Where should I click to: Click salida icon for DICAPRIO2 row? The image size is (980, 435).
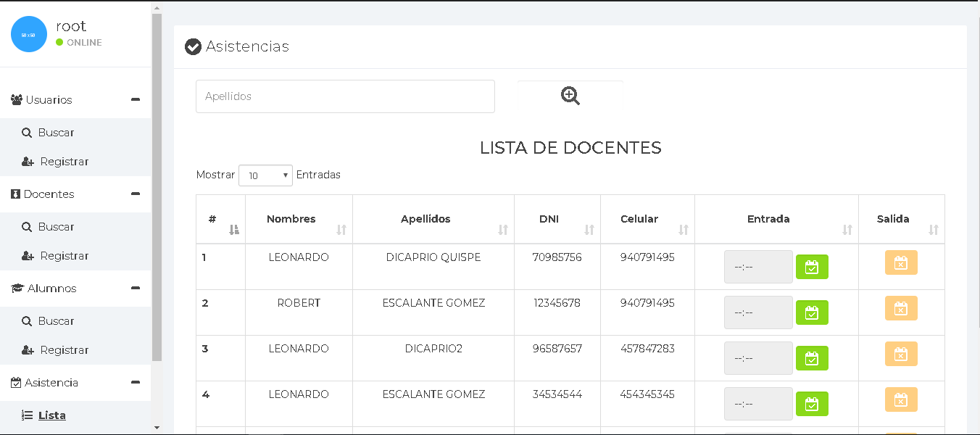pos(900,354)
